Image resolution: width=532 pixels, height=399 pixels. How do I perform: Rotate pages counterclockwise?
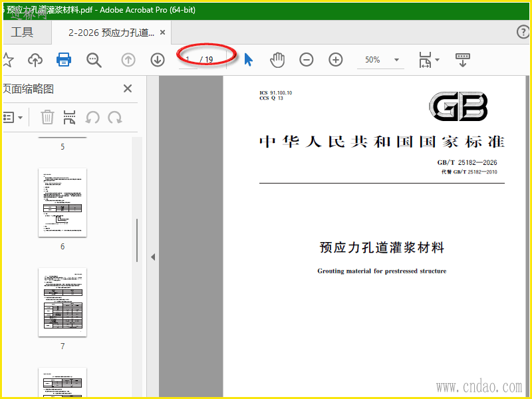[92, 118]
